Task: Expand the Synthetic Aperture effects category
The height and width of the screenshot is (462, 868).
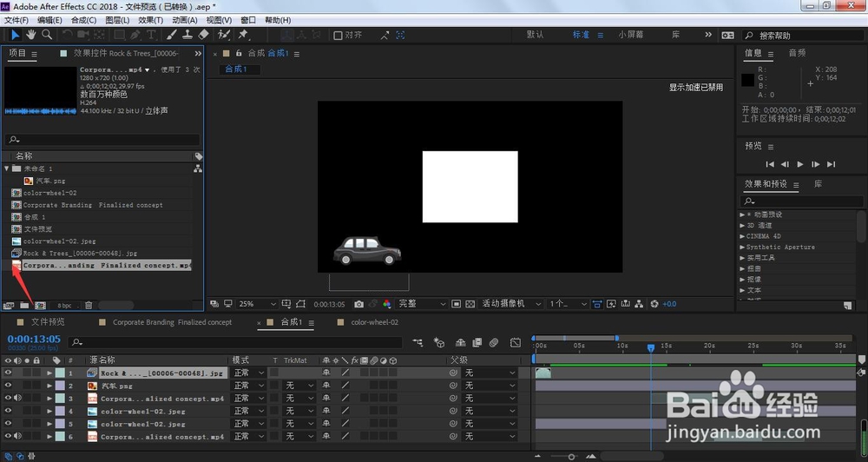Action: tap(742, 247)
